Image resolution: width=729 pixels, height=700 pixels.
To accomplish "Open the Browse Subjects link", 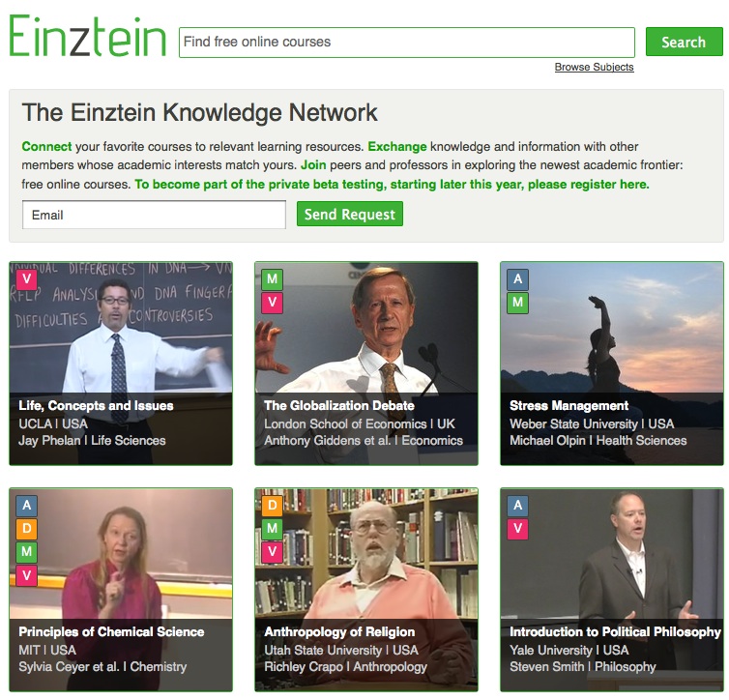I will pos(594,67).
